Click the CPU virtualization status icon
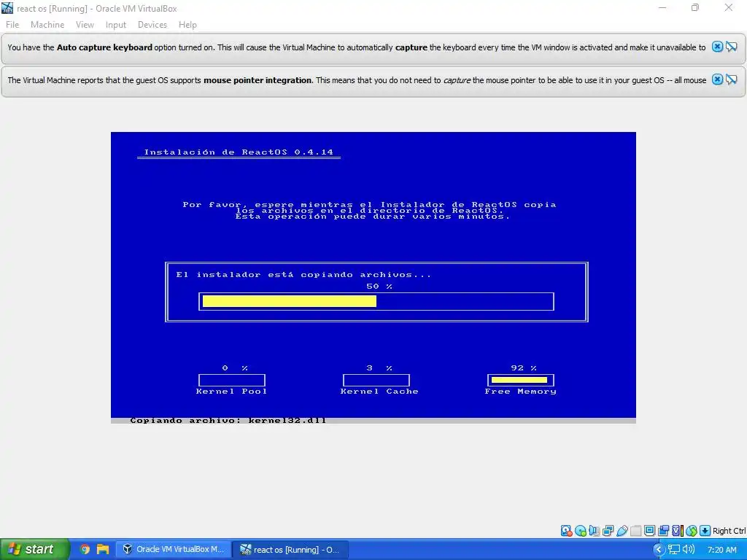The height and width of the screenshot is (560, 747). pyautogui.click(x=678, y=531)
